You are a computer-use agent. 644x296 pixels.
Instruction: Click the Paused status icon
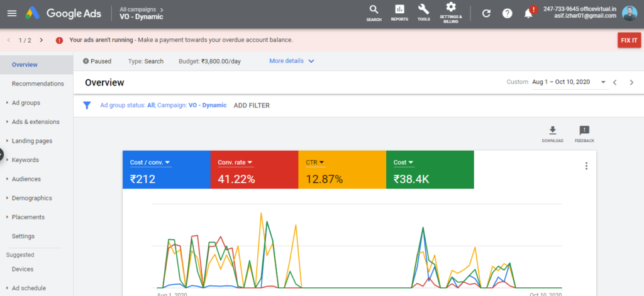[x=86, y=61]
